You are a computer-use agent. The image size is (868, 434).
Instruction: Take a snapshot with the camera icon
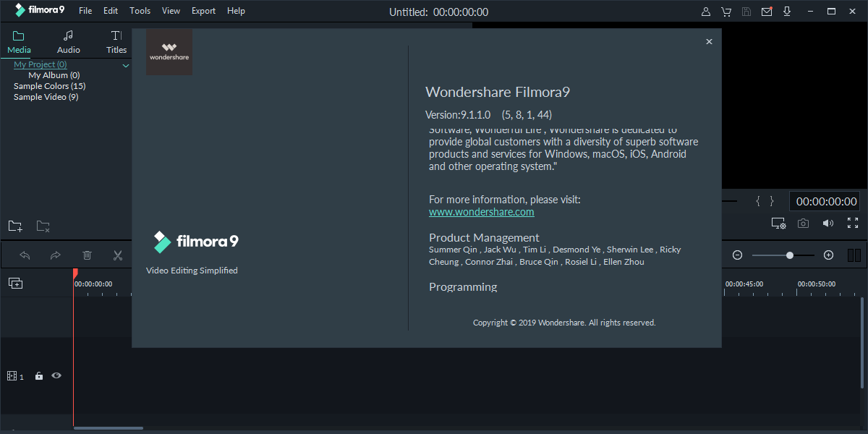pos(803,224)
